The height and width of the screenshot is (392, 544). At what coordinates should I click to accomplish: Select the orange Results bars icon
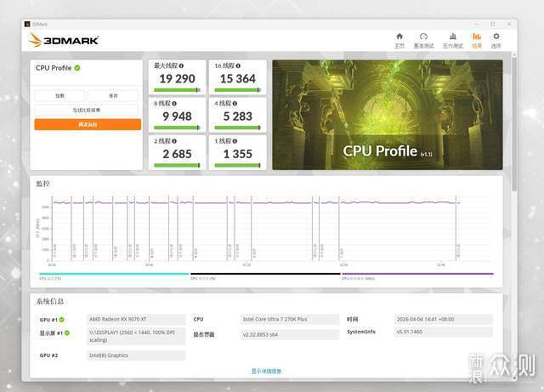point(477,36)
